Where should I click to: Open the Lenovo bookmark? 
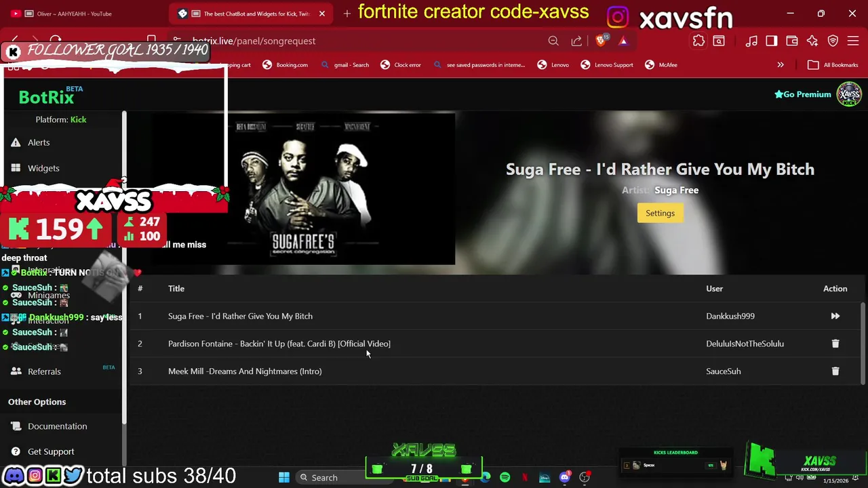click(x=553, y=65)
